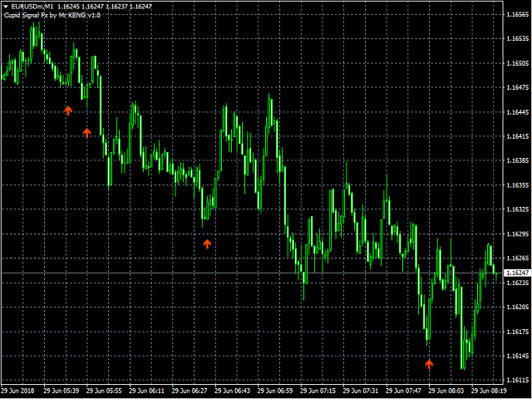Click the 29 Jun 06:59 time label

pyautogui.click(x=275, y=391)
